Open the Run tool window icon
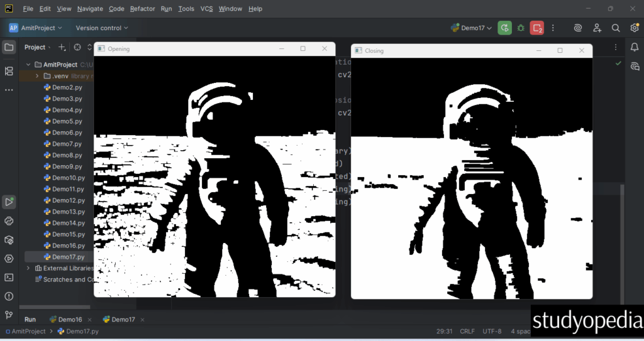The width and height of the screenshot is (644, 341). pyautogui.click(x=9, y=202)
